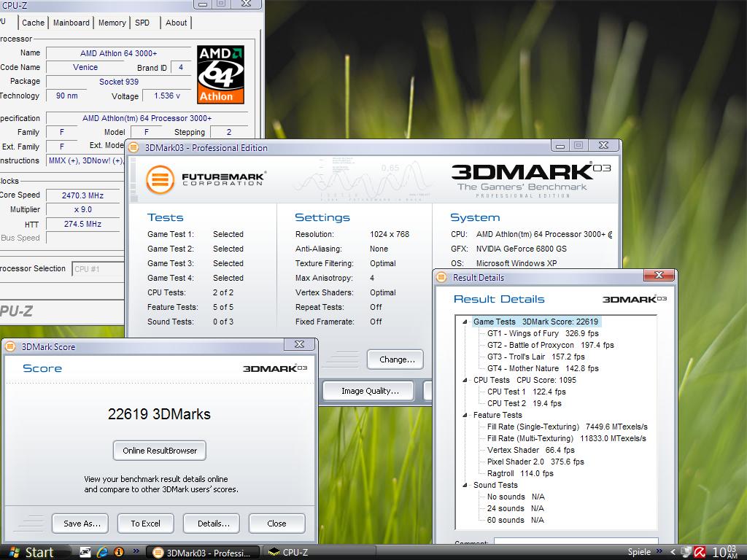The image size is (747, 560).
Task: Select GT2 - Battle of Proxycon row
Action: coord(550,345)
